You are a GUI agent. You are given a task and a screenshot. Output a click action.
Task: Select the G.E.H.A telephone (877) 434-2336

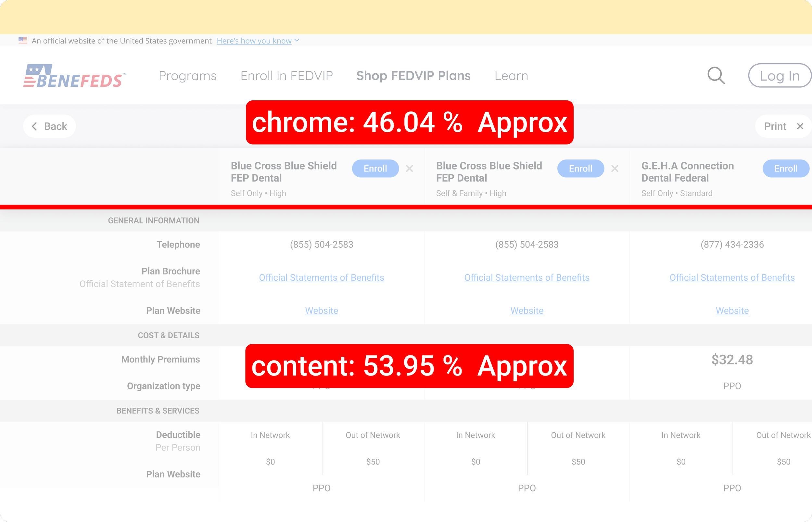(x=732, y=244)
